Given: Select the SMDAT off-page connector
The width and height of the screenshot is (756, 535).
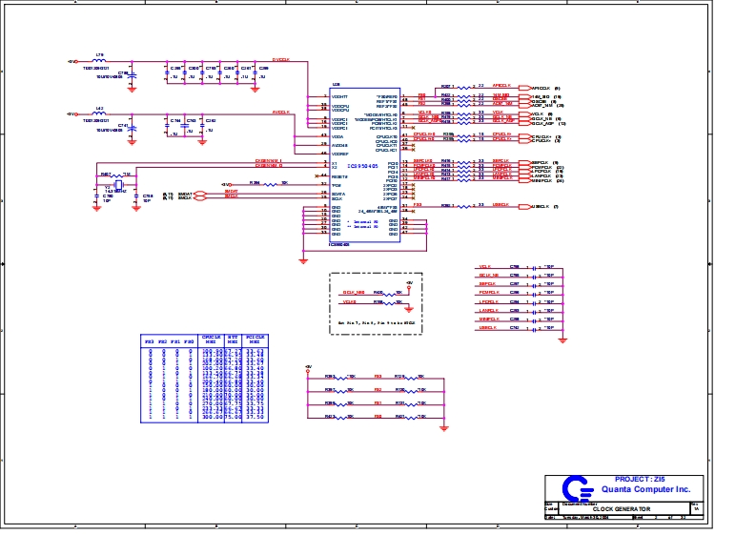Looking at the screenshot, I should tap(200, 193).
